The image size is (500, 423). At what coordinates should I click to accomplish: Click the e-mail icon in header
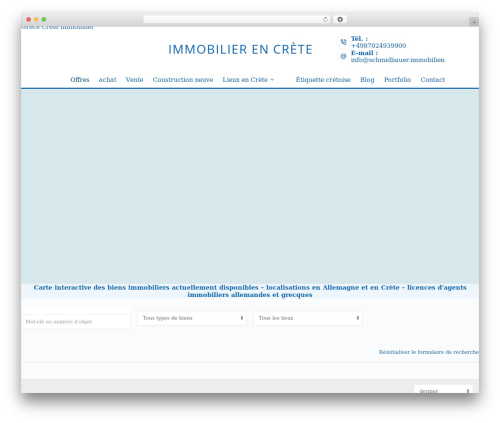pyautogui.click(x=343, y=56)
